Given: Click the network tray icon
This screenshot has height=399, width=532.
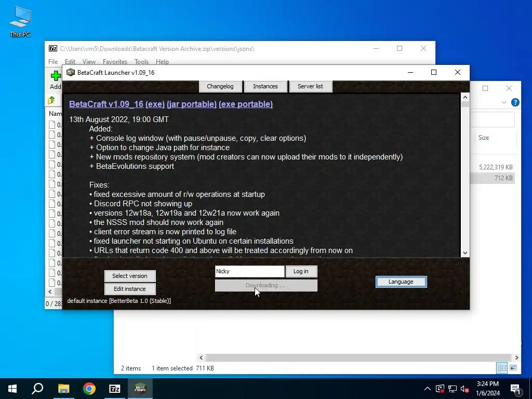Looking at the screenshot, I should (453, 389).
